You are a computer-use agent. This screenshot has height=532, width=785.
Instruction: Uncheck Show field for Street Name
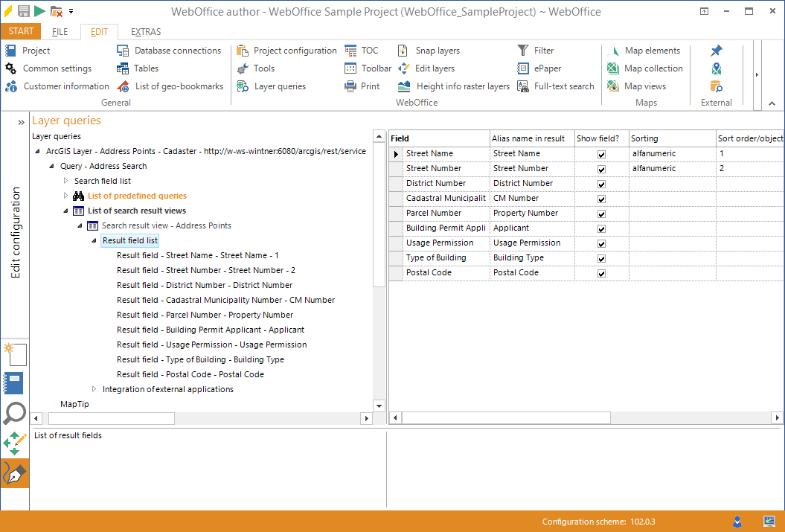(600, 153)
